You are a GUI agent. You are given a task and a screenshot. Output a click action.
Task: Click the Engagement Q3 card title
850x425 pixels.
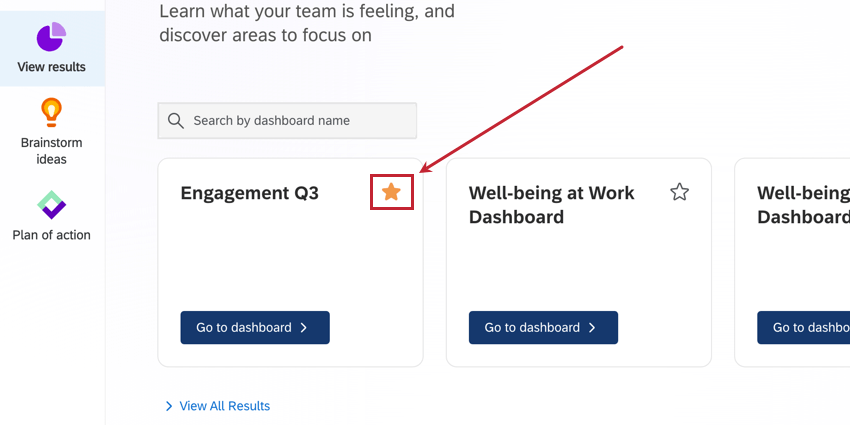coord(249,193)
